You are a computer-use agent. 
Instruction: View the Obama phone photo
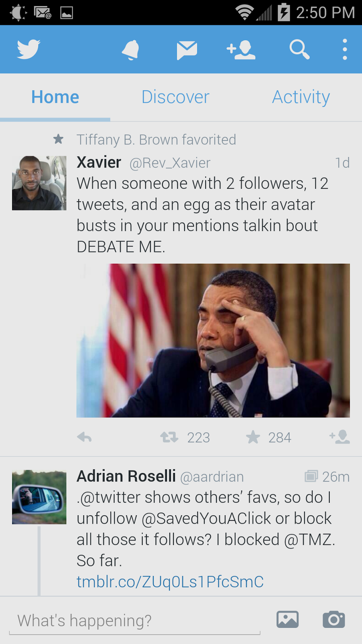pos(213,341)
